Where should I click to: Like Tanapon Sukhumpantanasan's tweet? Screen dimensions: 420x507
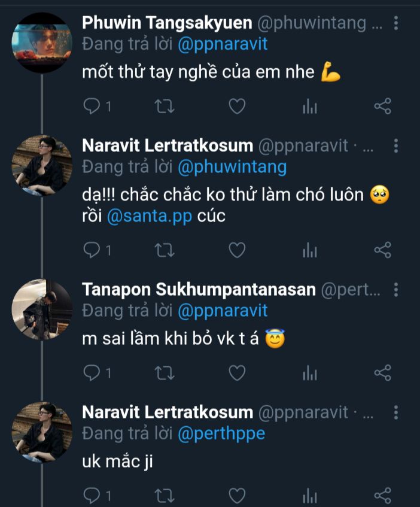pos(238,373)
